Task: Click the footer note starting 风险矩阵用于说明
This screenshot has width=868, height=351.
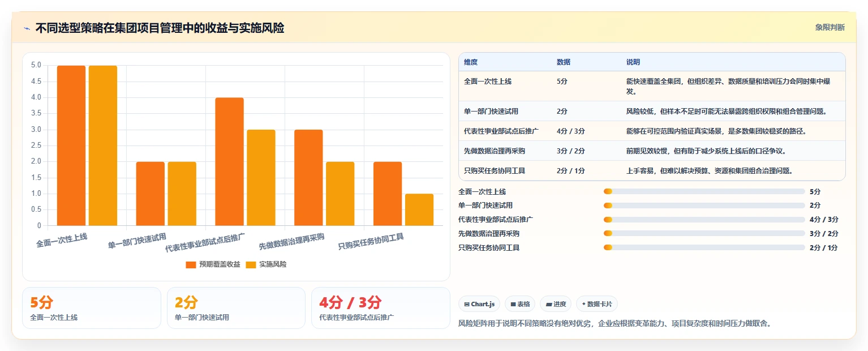Action: (x=615, y=324)
